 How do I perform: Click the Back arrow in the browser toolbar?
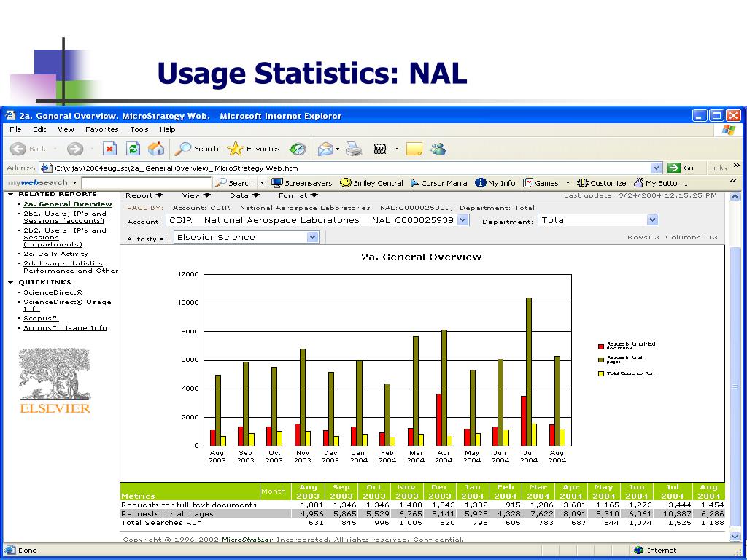(18, 149)
